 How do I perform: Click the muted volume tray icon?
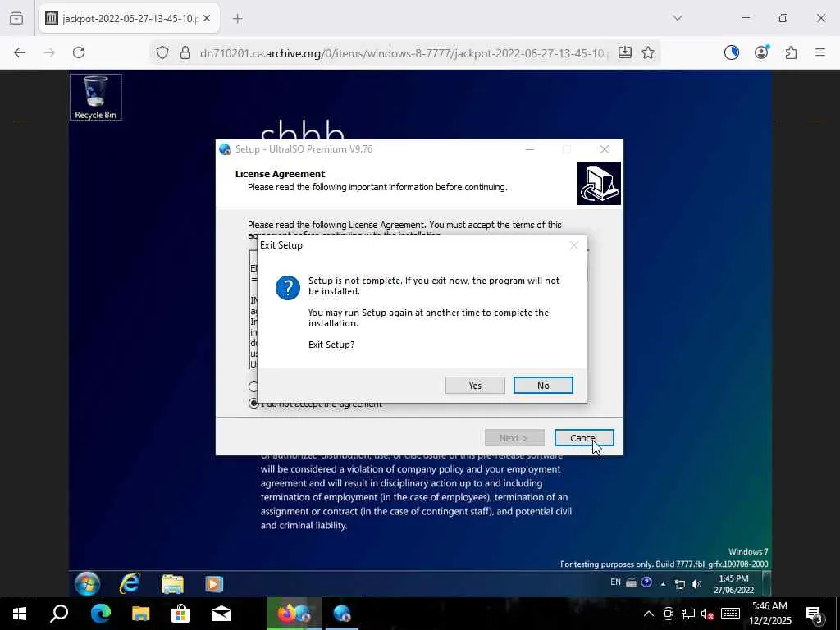click(708, 614)
